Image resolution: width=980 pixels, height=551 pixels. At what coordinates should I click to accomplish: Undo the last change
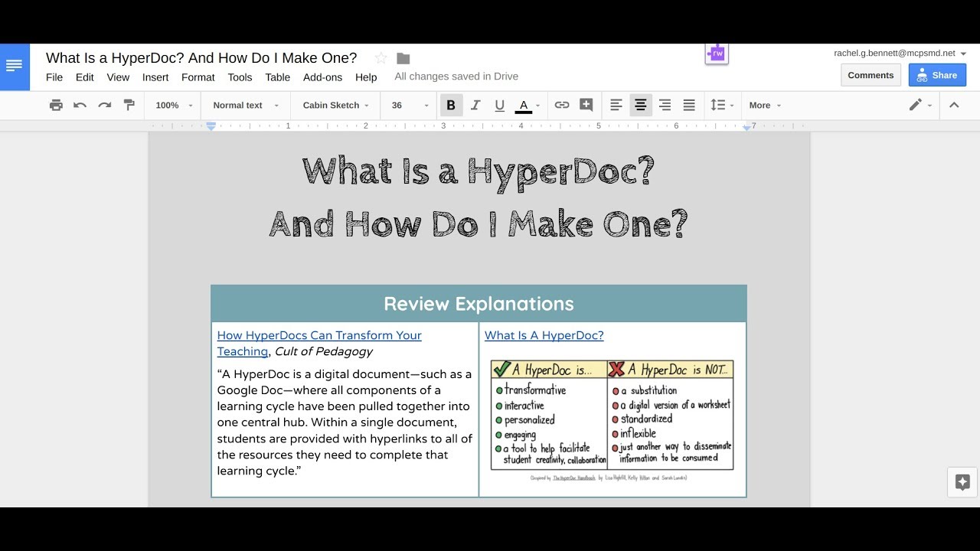(x=80, y=106)
